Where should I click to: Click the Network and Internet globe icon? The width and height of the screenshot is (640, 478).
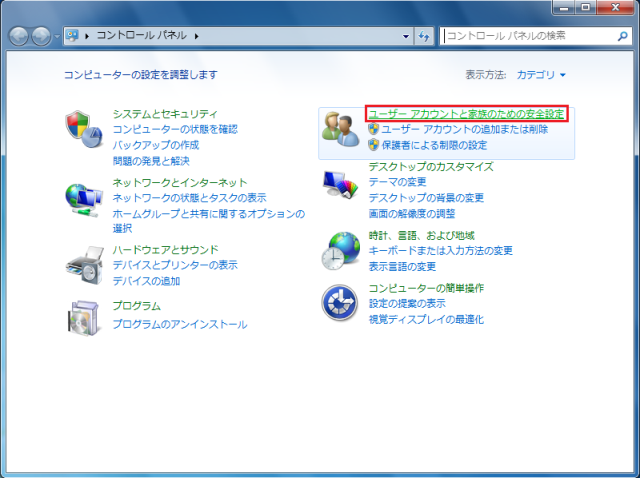click(84, 200)
